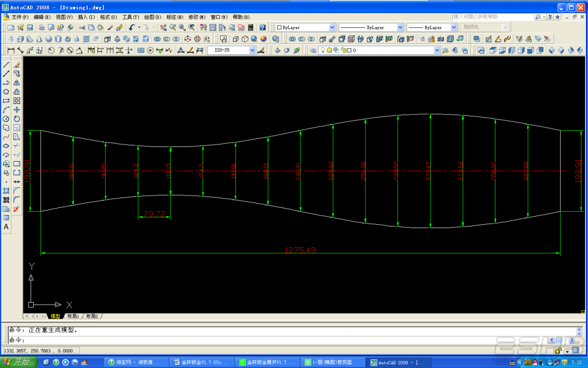The height and width of the screenshot is (368, 588).
Task: Toggle layer 0 on/off lightbulb
Action: 322,50
